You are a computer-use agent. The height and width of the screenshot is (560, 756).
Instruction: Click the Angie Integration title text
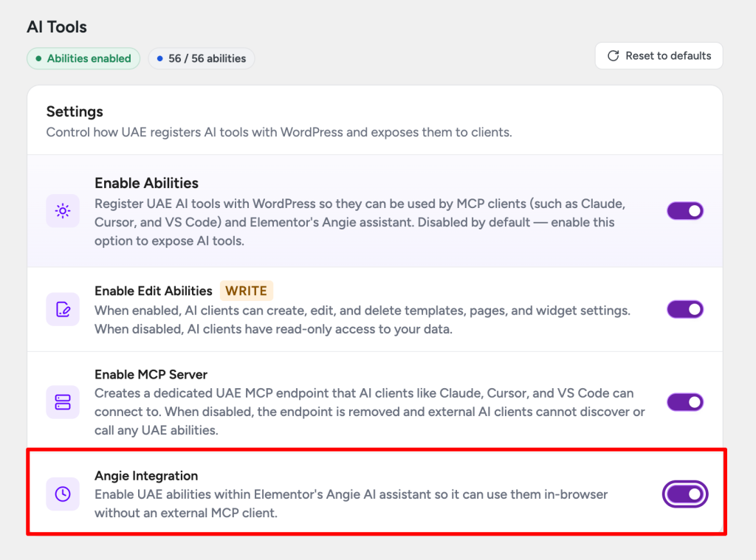(x=146, y=476)
